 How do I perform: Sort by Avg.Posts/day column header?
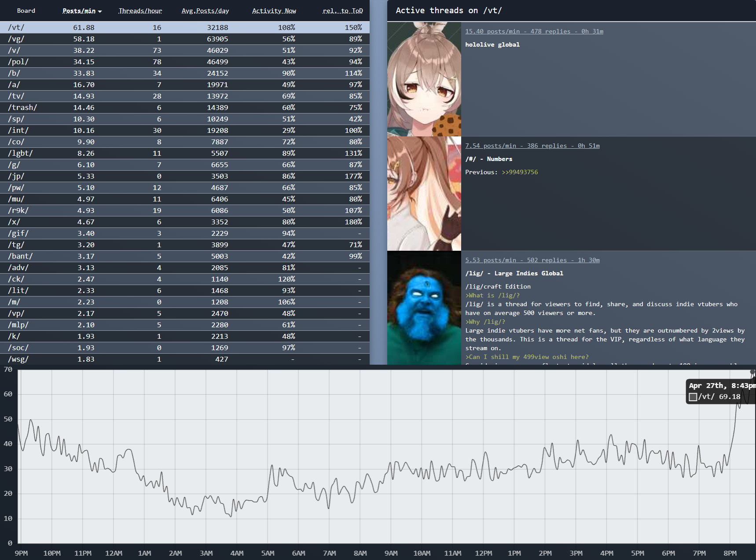(205, 11)
